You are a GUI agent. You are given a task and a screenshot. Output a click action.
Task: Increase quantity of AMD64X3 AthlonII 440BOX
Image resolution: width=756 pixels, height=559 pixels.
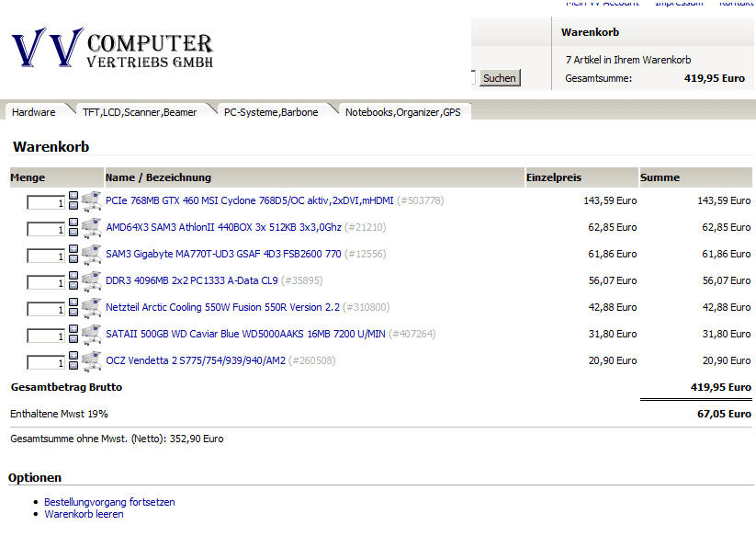73,222
